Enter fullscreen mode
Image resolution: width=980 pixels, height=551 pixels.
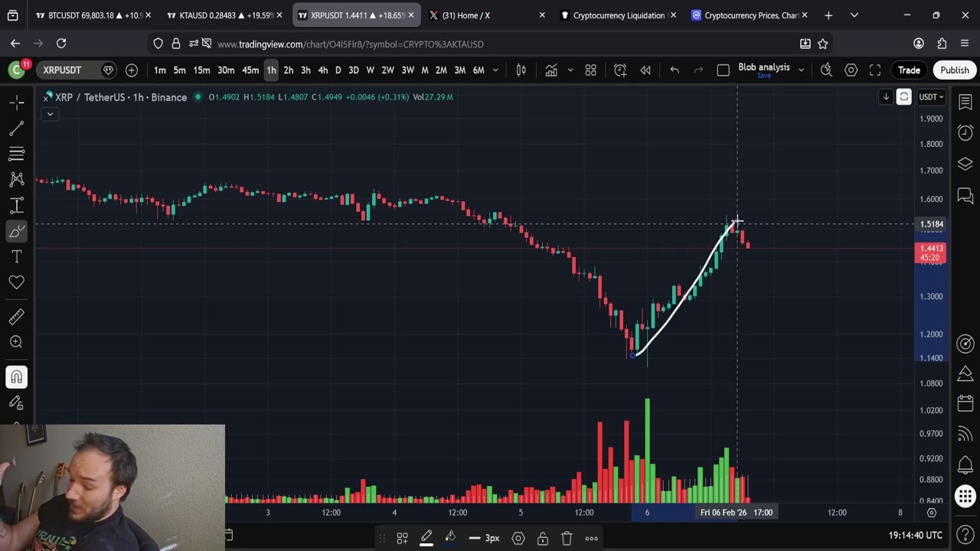coord(875,70)
